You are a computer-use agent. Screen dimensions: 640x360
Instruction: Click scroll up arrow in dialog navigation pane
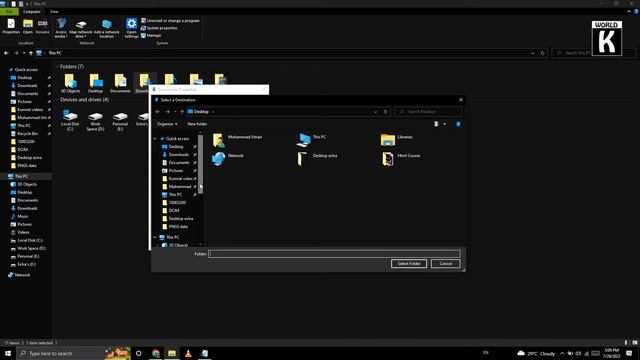(200, 133)
